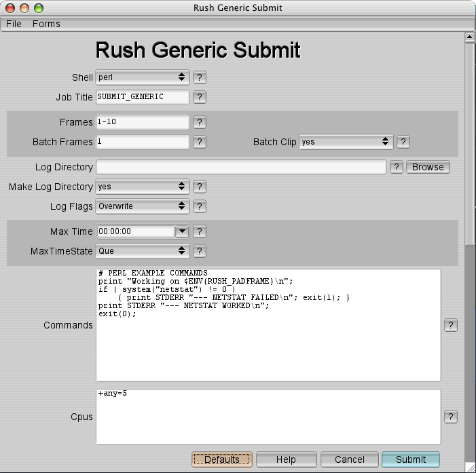
Task: Click the Defaults button
Action: pyautogui.click(x=222, y=459)
